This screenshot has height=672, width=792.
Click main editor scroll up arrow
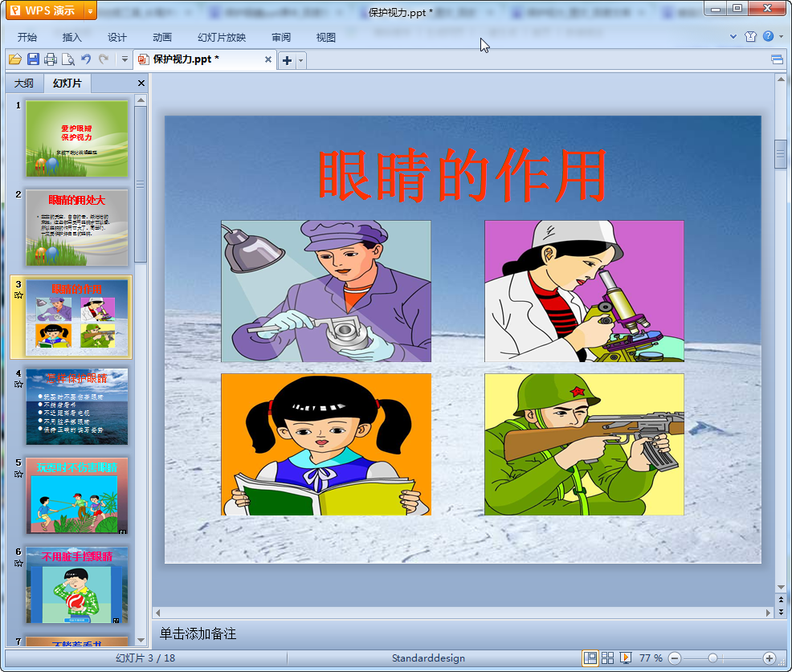[x=781, y=79]
